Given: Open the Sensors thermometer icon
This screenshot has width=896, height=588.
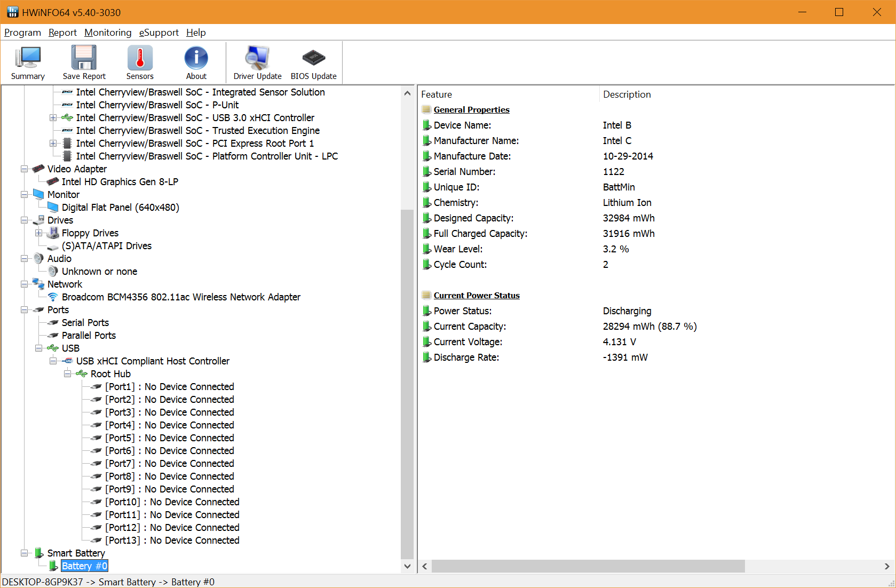Looking at the screenshot, I should click(140, 58).
